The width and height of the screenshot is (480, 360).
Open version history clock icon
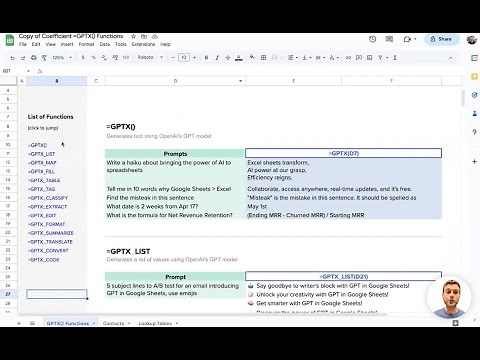coord(373,39)
